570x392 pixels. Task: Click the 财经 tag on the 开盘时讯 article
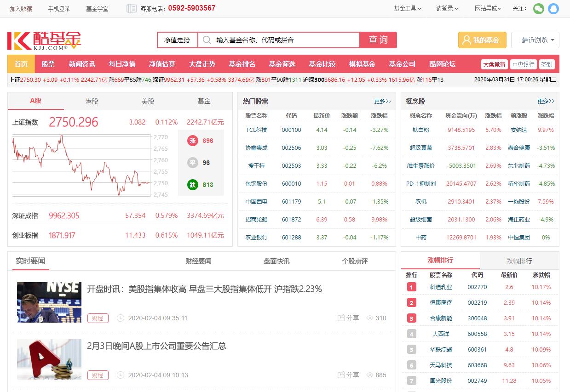coord(98,318)
